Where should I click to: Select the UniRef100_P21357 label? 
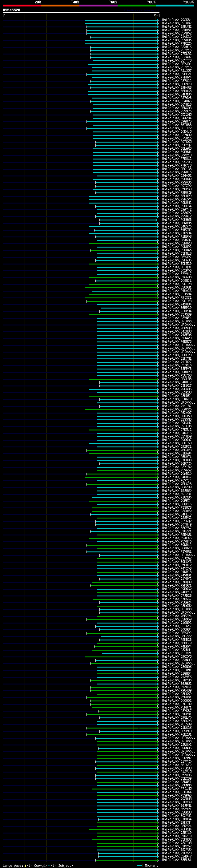pyautogui.click(x=177, y=71)
